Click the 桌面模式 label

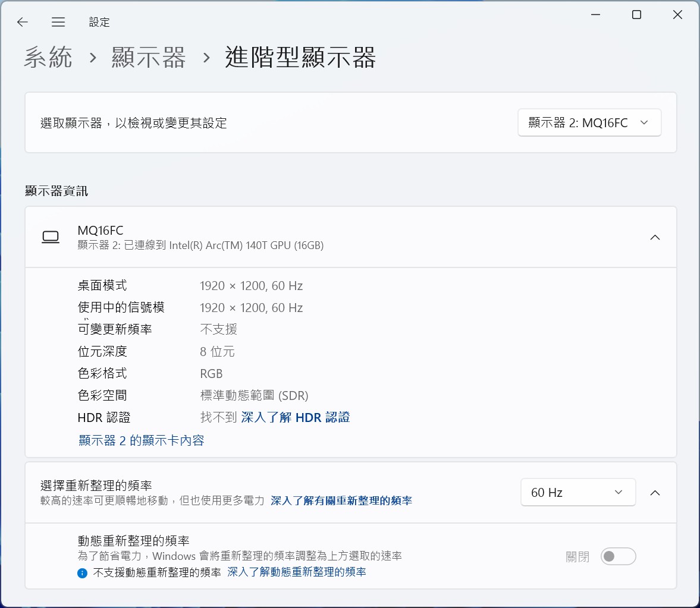(x=102, y=285)
